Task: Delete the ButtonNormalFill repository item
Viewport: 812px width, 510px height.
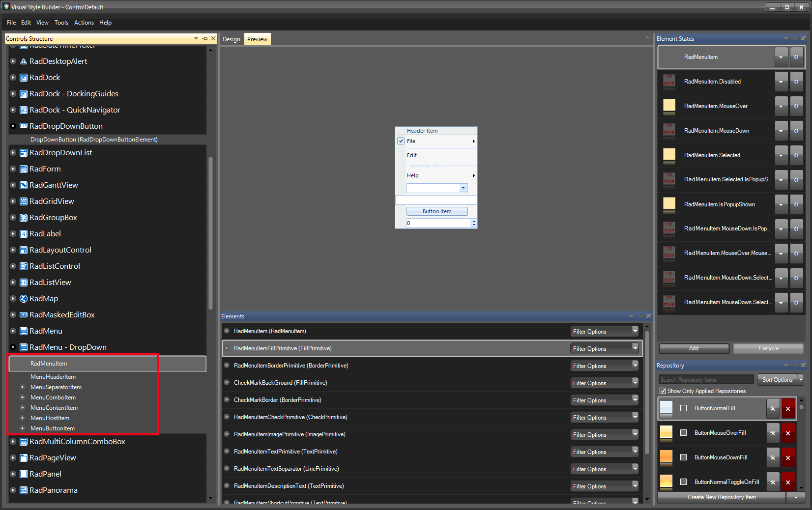Action: [788, 408]
